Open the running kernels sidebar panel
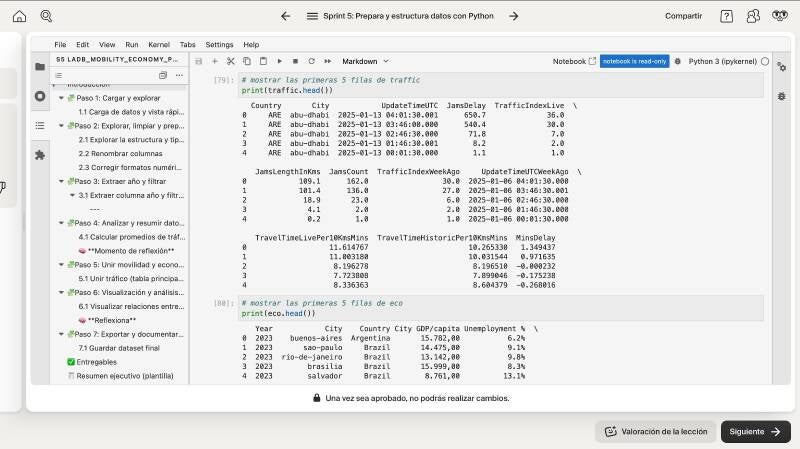The image size is (800, 449). click(x=40, y=96)
